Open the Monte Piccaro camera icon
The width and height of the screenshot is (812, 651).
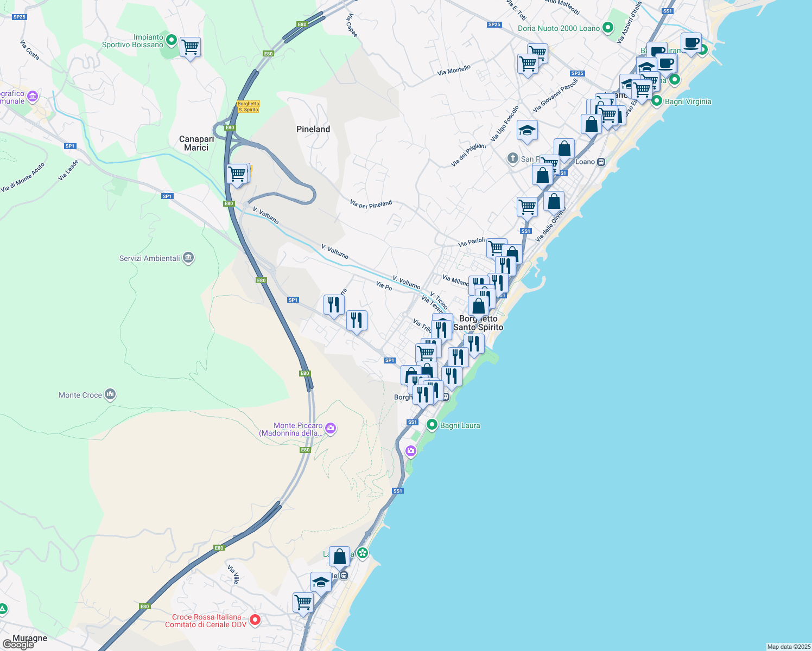pyautogui.click(x=331, y=429)
